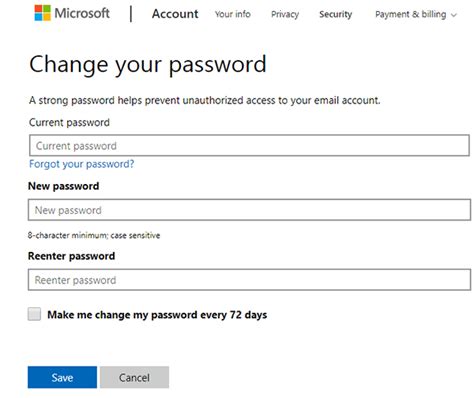This screenshot has height=398, width=474.
Task: Click the 'Make me change my password' label
Action: [x=157, y=315]
